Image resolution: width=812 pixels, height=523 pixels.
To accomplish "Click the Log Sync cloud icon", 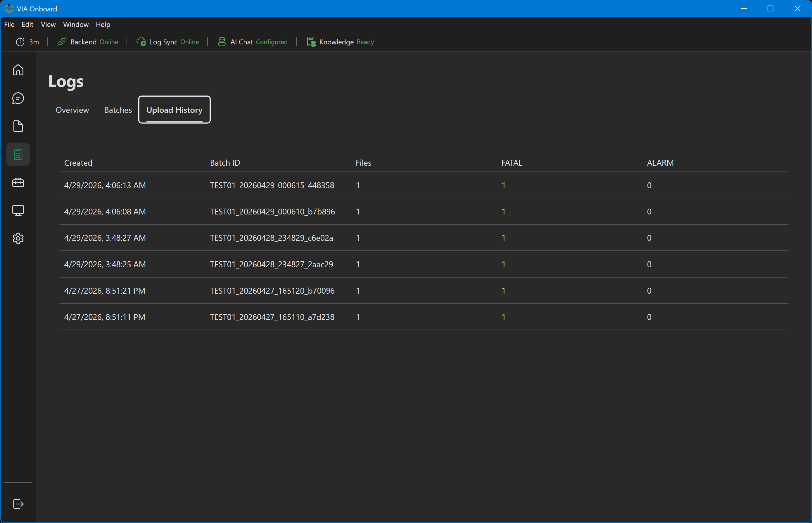I will 141,42.
